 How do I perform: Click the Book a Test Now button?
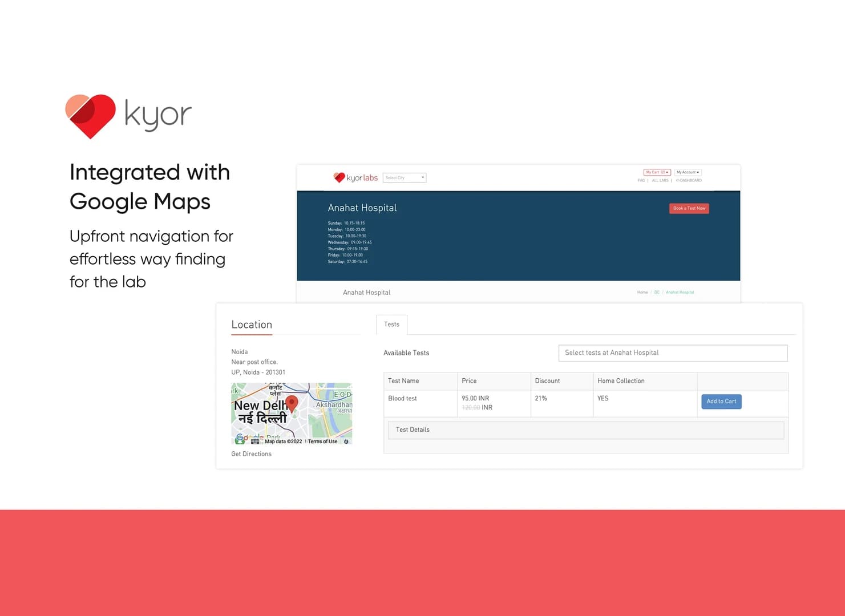click(689, 208)
